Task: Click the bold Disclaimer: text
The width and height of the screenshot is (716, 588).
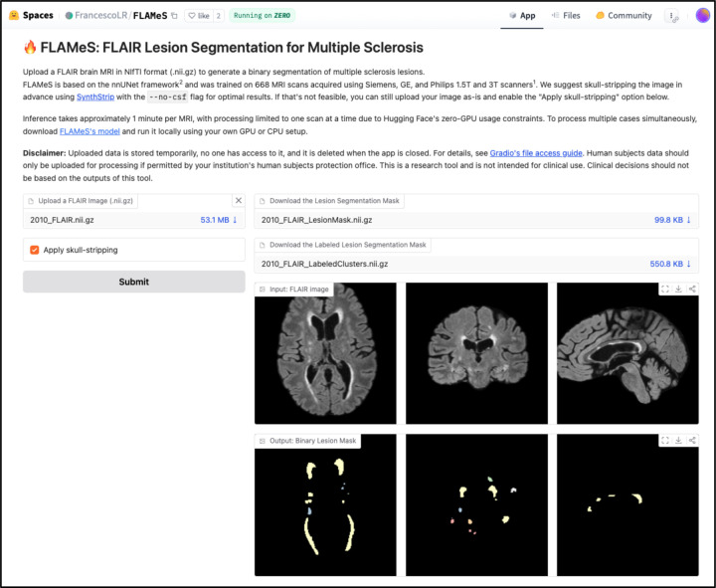Action: pos(45,153)
